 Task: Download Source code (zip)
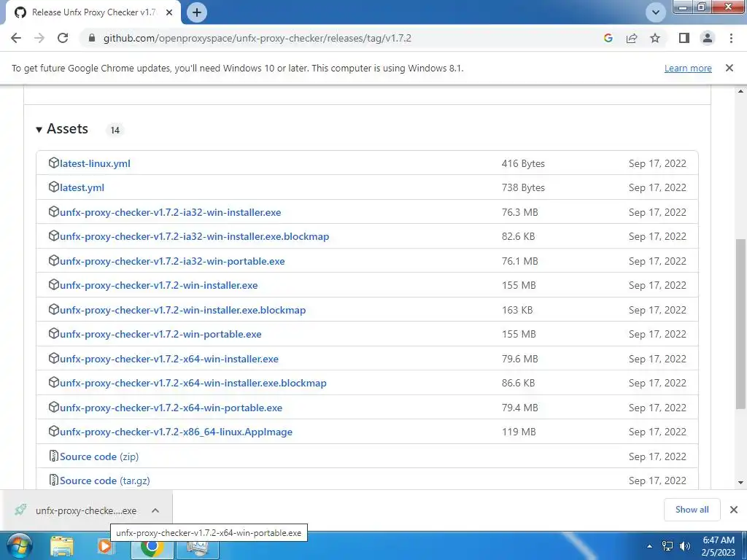tap(99, 456)
